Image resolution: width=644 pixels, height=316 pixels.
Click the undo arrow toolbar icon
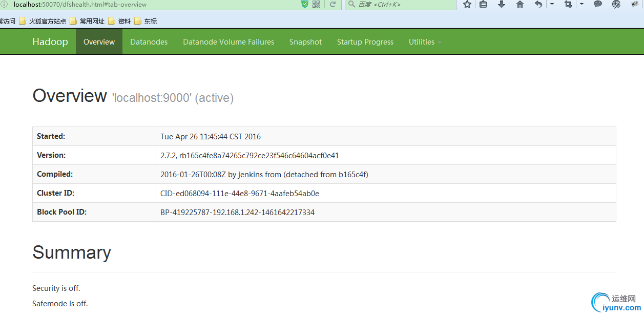click(538, 4)
